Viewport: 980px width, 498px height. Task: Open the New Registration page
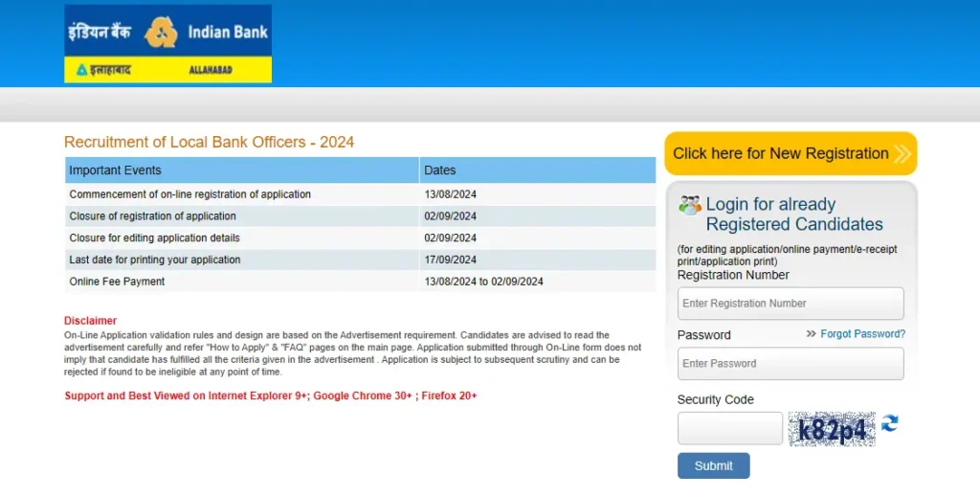coord(781,153)
